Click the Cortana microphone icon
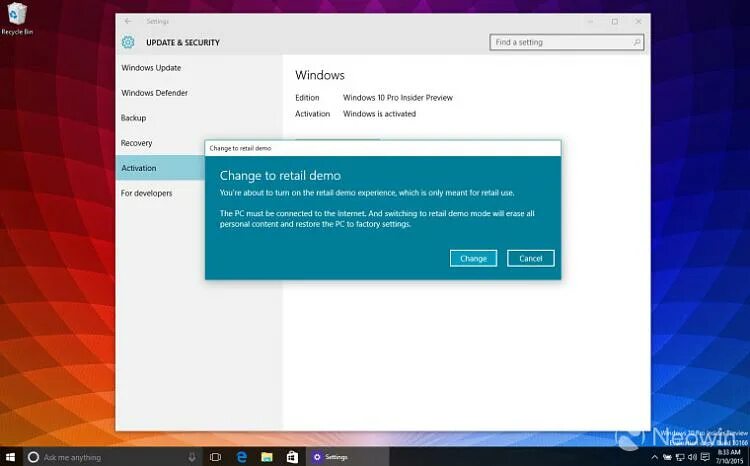This screenshot has height=466, width=750. point(192,457)
